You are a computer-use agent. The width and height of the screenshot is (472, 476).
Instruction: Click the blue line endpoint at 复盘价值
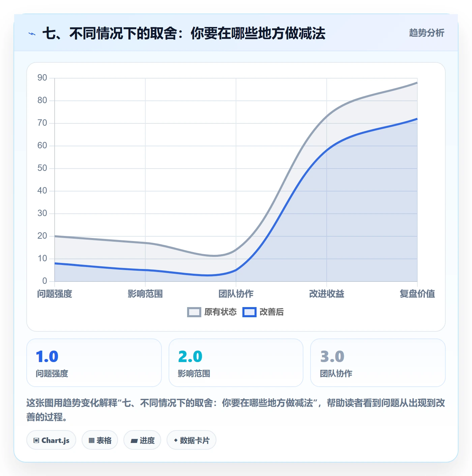[x=417, y=119]
